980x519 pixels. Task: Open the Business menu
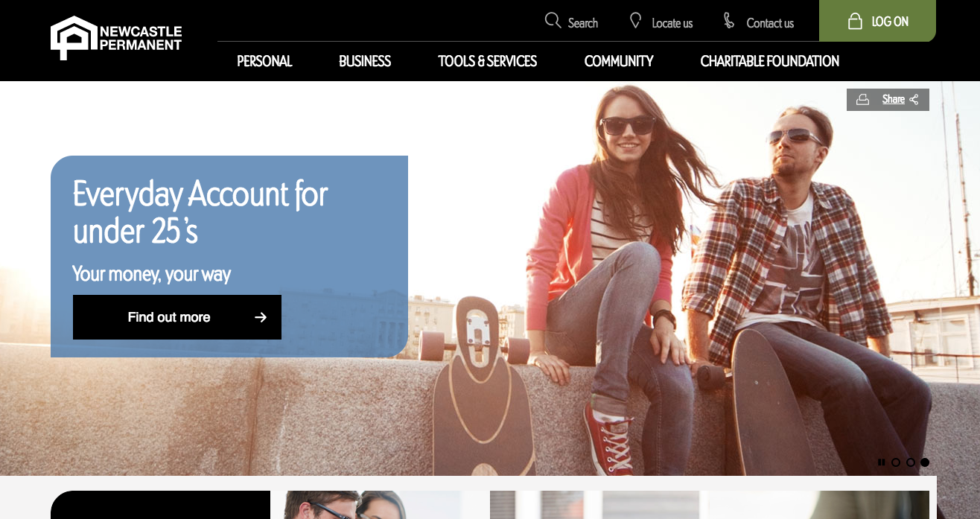[365, 61]
